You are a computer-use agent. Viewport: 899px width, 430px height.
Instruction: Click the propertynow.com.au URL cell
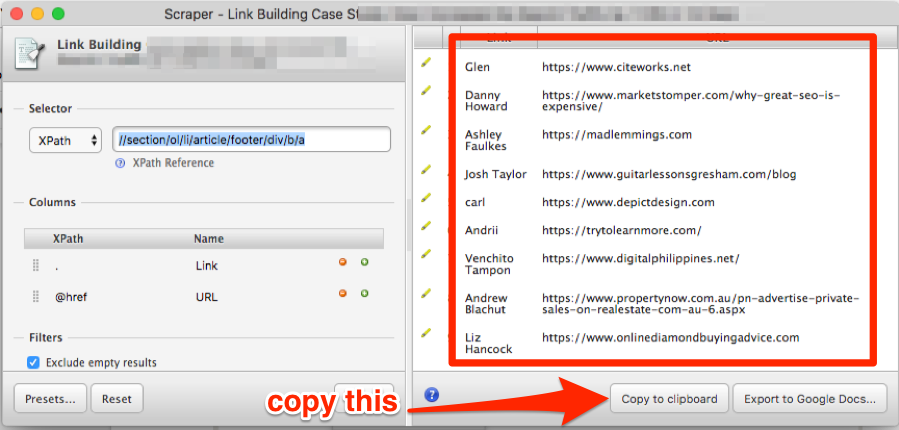(x=701, y=304)
